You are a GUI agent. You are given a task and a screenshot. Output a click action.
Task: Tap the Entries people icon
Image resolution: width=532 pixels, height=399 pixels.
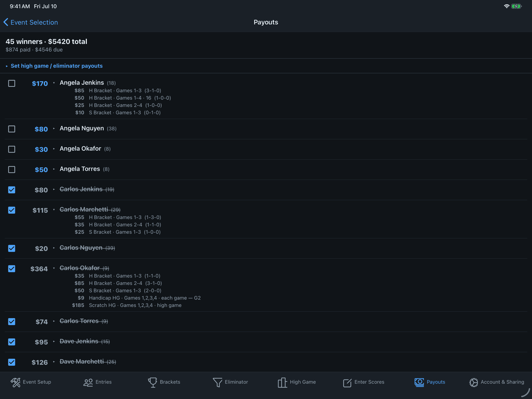coord(88,382)
